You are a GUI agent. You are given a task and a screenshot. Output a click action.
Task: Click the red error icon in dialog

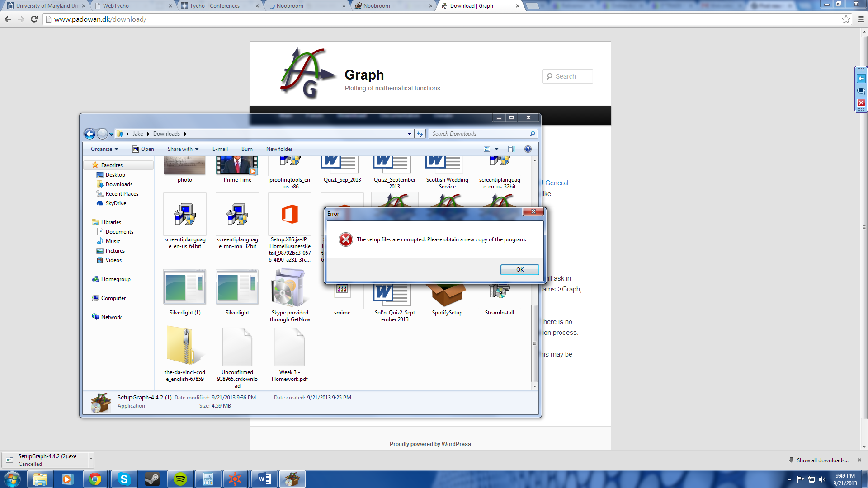(346, 239)
